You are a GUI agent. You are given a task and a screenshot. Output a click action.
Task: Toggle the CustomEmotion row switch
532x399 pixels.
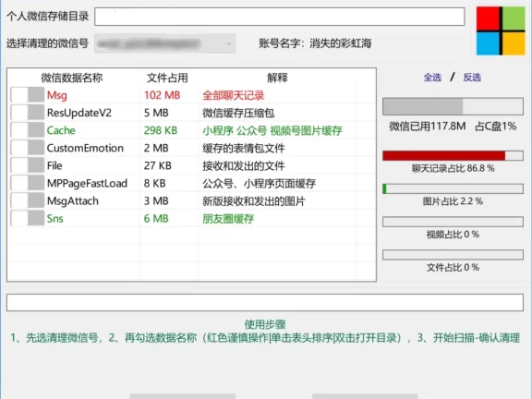tap(28, 148)
